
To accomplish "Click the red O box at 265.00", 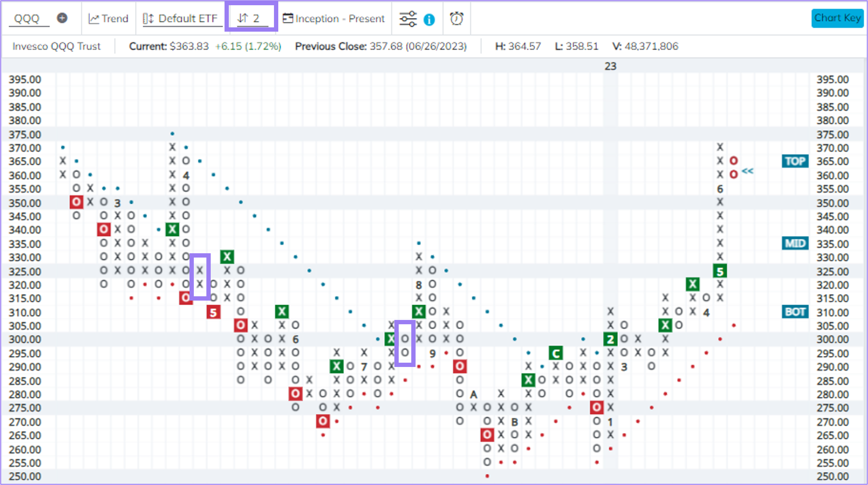I will (x=487, y=435).
